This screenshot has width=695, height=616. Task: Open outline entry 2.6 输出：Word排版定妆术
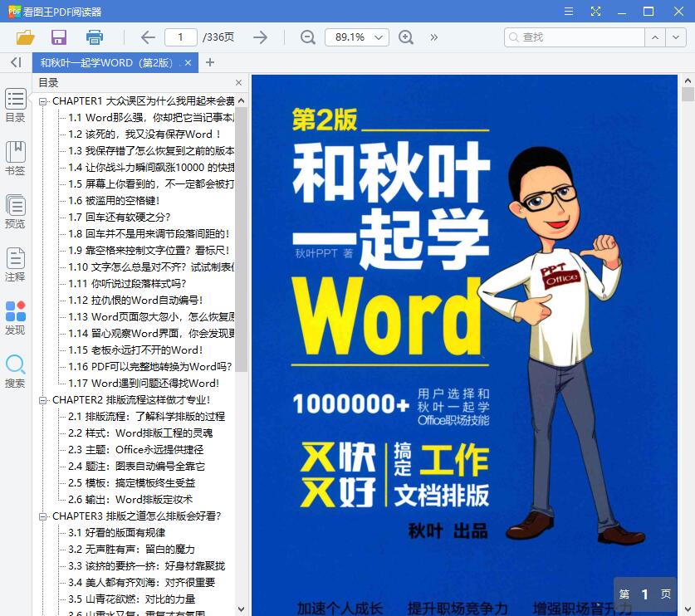pyautogui.click(x=130, y=500)
